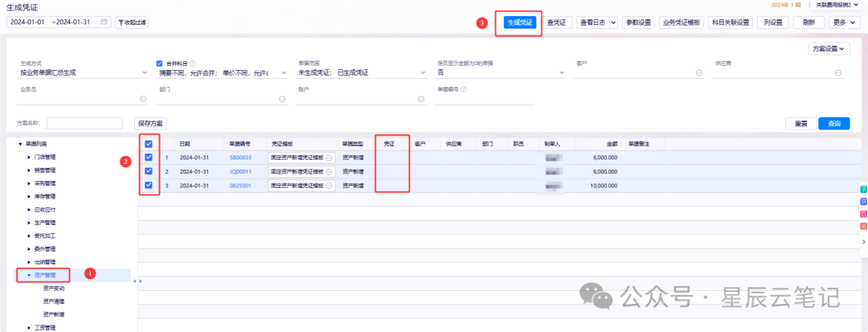Screen dimensions: 868x332
Task: Click the orange icon on right sidebar
Action: click(863, 226)
